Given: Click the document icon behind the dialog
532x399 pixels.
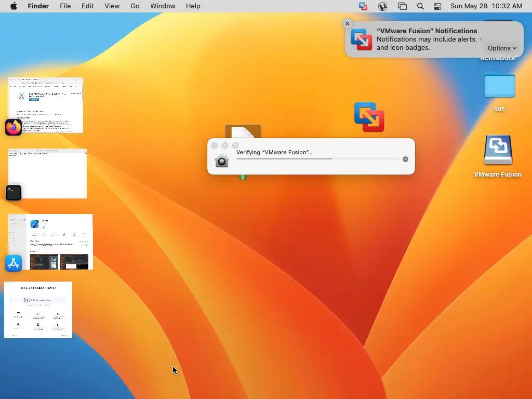Looking at the screenshot, I should pyautogui.click(x=243, y=131).
